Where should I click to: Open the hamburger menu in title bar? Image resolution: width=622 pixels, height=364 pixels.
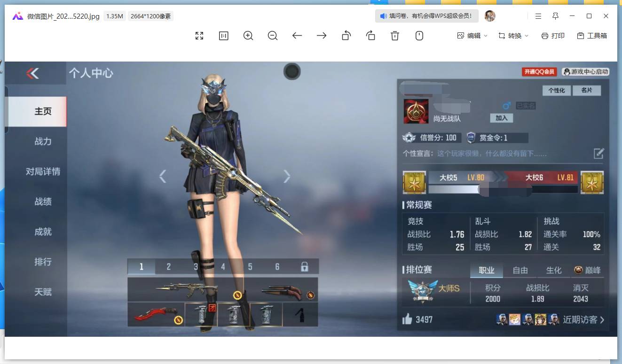click(538, 16)
